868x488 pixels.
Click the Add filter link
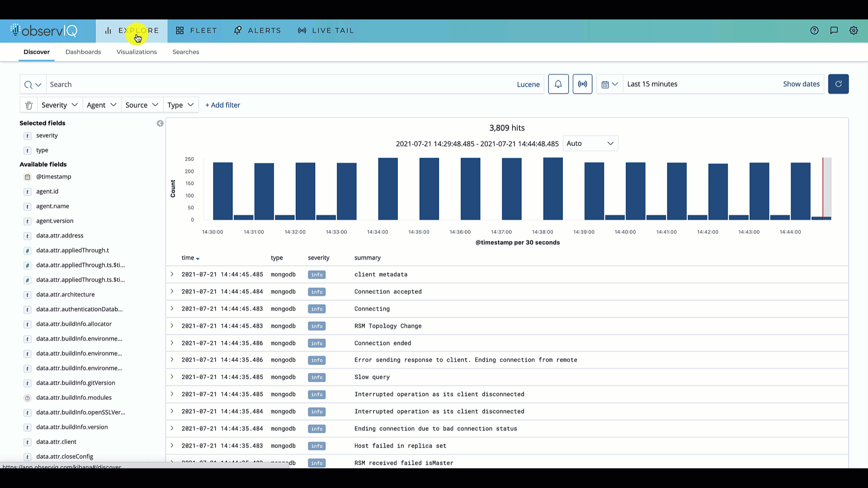tap(222, 105)
